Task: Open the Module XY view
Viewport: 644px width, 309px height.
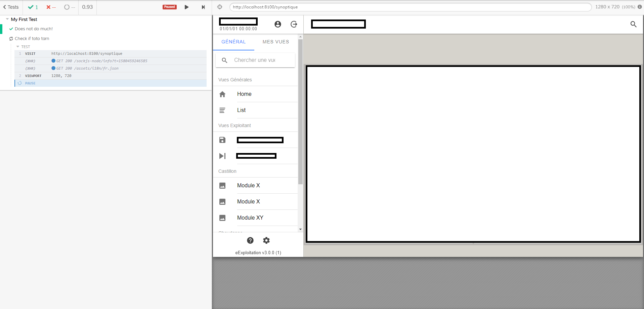Action: (255, 218)
